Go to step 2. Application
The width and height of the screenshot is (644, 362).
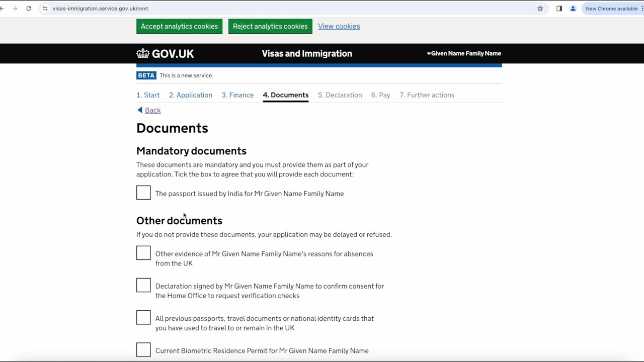(x=191, y=95)
